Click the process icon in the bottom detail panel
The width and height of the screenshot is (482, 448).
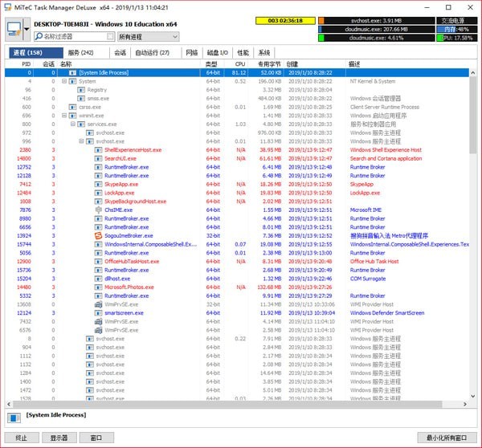13,417
